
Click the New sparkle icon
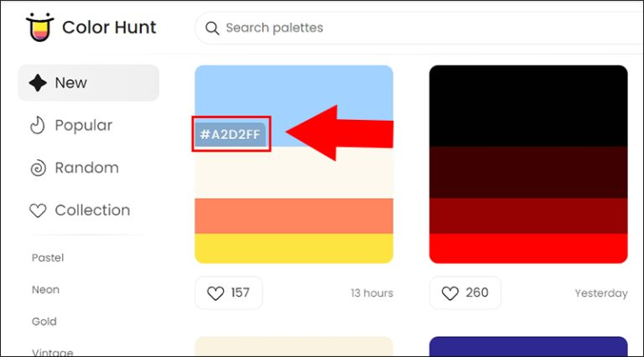38,83
